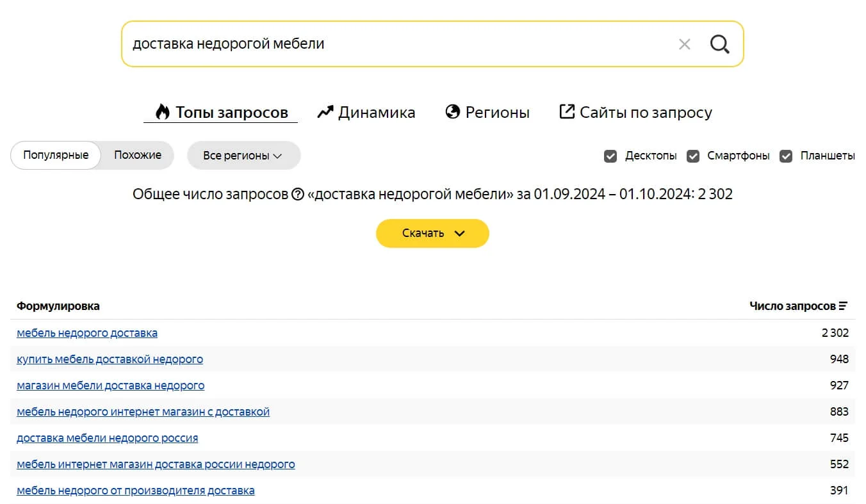The image size is (866, 504).
Task: Open link мебель недорого доставка
Action: click(87, 333)
